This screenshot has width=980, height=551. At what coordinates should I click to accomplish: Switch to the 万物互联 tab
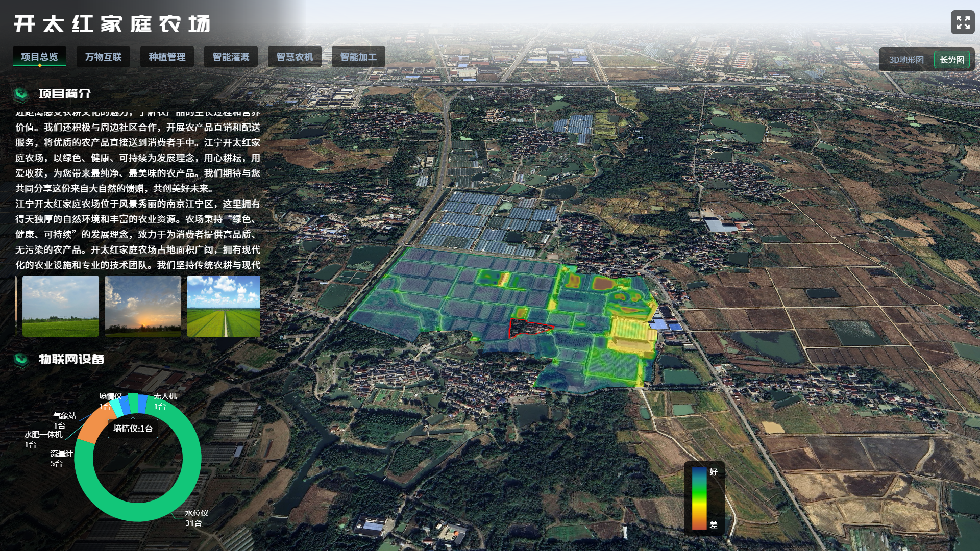coord(103,57)
